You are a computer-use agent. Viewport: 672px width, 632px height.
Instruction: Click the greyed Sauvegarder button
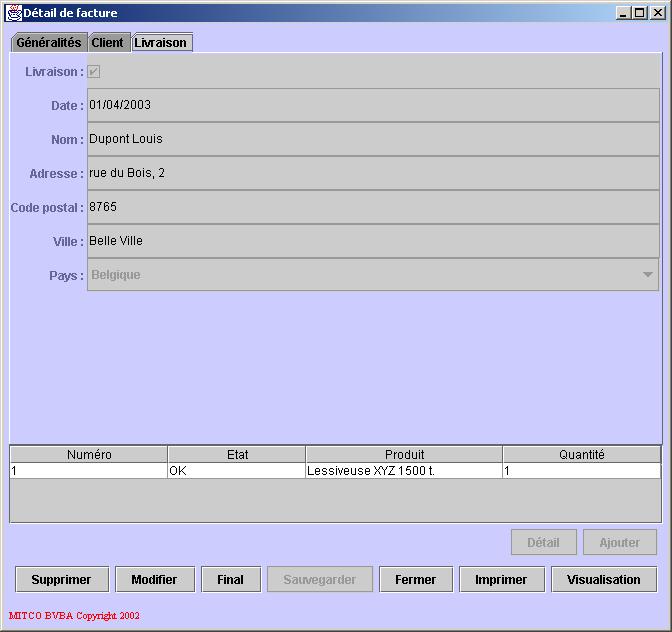(x=320, y=579)
